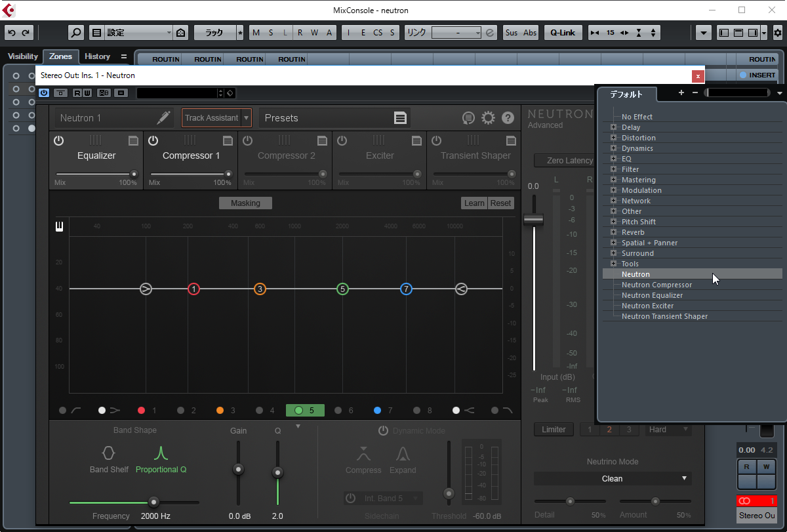Click the band Frequency slider handle
Image resolution: width=787 pixels, height=532 pixels.
(153, 502)
